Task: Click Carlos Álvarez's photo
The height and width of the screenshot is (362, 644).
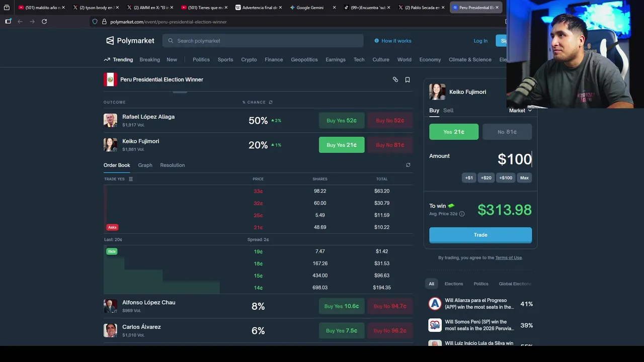Action: pyautogui.click(x=110, y=330)
